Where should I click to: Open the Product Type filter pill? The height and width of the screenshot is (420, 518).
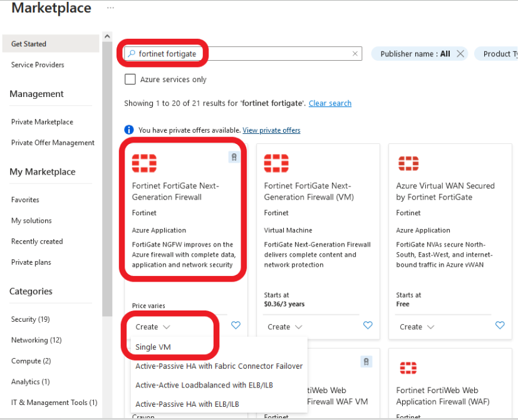point(496,54)
